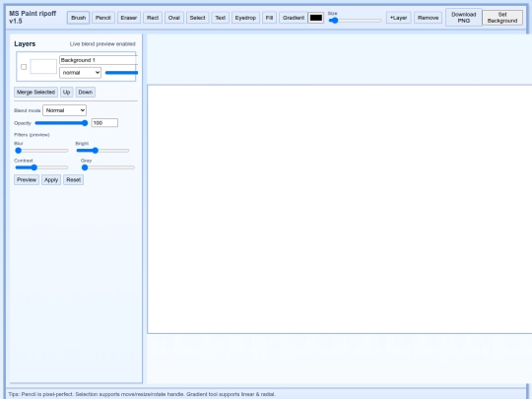
Task: Apply the filters with Apply button
Action: click(51, 180)
